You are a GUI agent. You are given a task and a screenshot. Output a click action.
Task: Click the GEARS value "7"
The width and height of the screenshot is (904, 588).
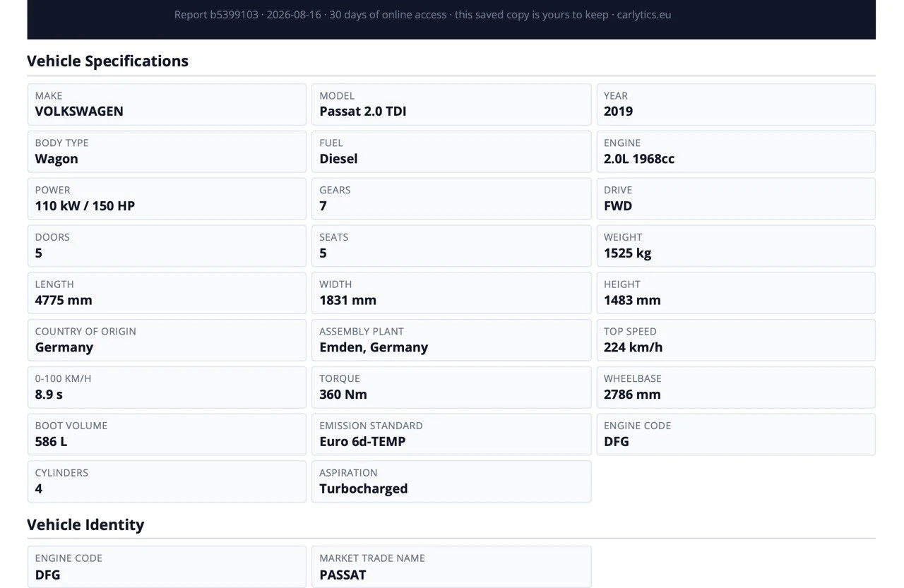click(x=323, y=206)
